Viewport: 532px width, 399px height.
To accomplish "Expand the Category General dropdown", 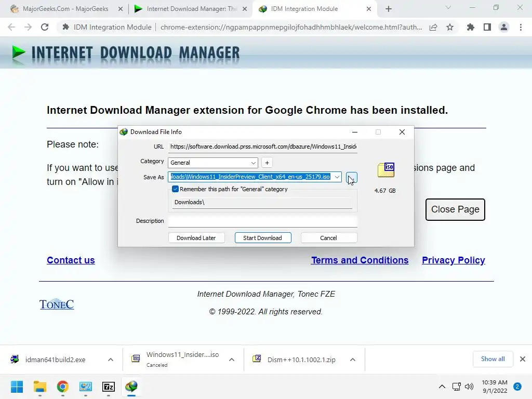I will [x=253, y=163].
